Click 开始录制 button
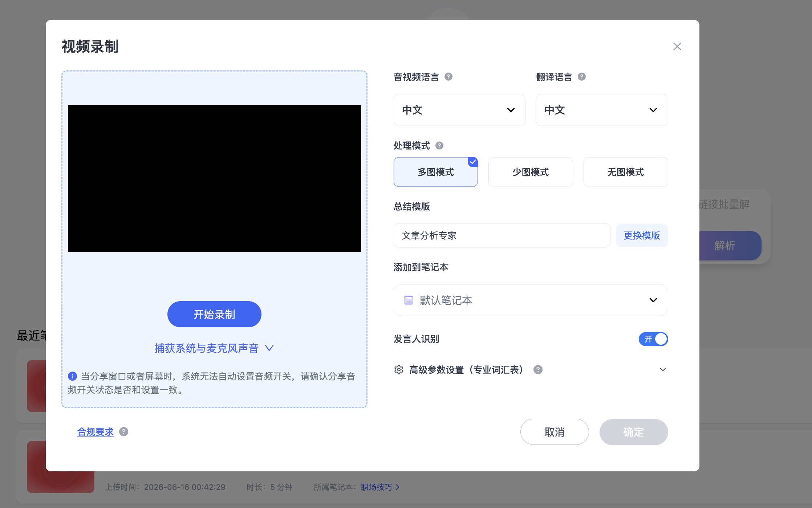The height and width of the screenshot is (508, 812). pos(214,314)
